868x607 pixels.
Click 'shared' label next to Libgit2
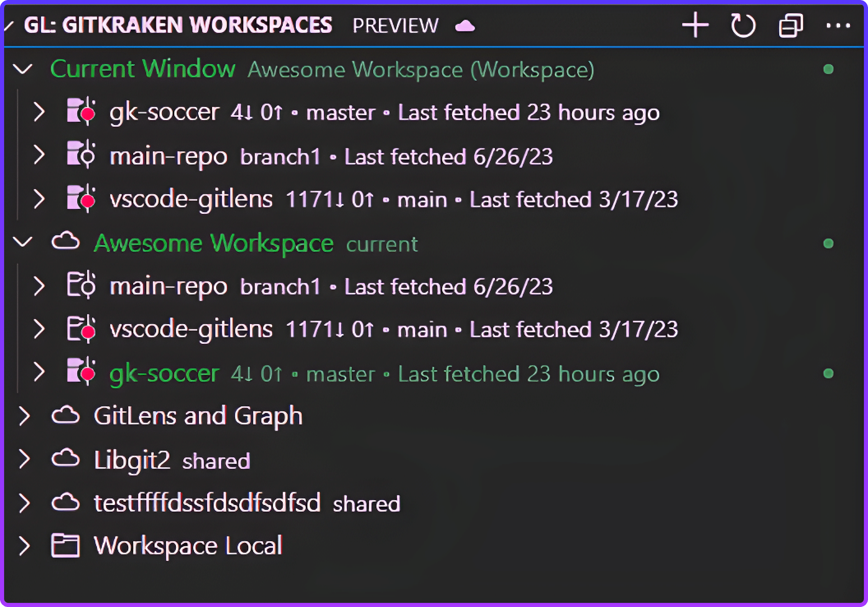[216, 461]
